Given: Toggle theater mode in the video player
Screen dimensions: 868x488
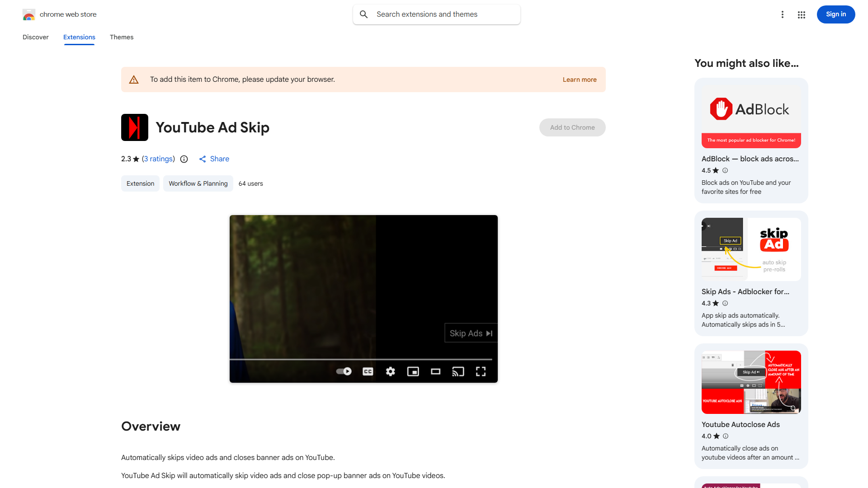Looking at the screenshot, I should point(435,371).
